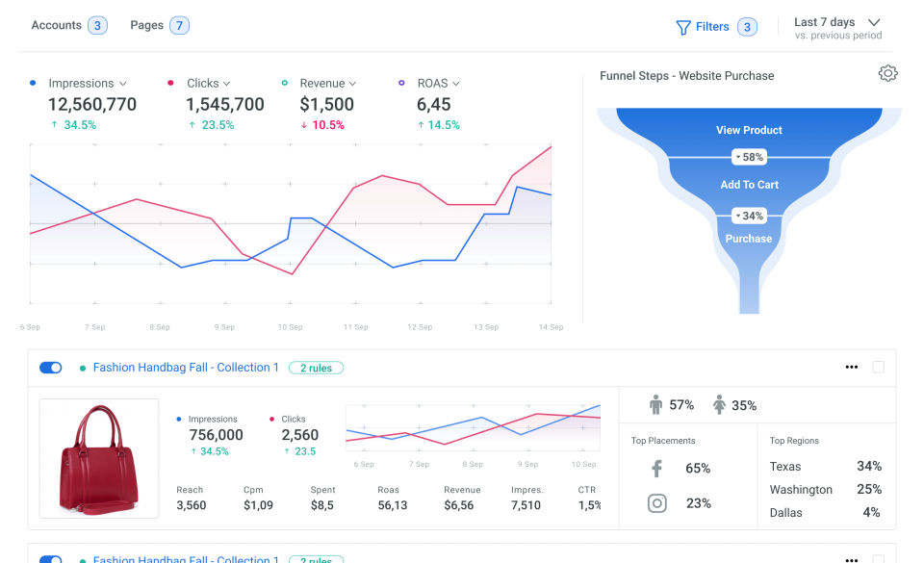Screen dimensions: 924x563
Task: Click the Filters funnel icon
Action: pos(683,27)
